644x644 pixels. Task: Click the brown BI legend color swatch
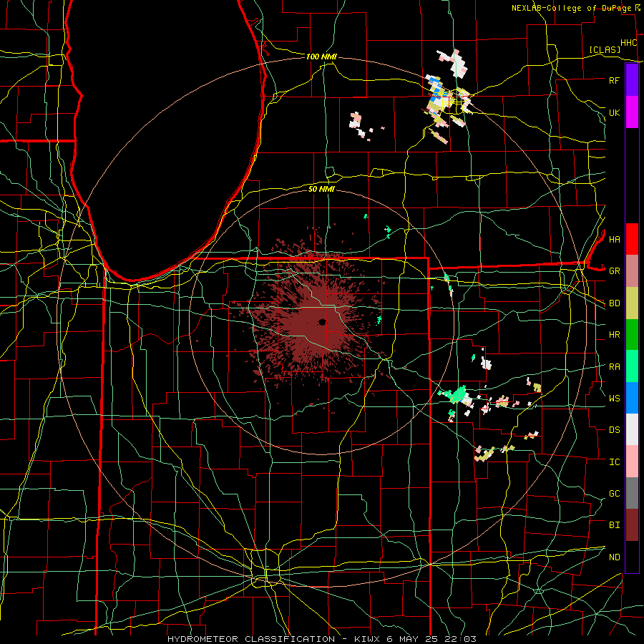[x=632, y=525]
